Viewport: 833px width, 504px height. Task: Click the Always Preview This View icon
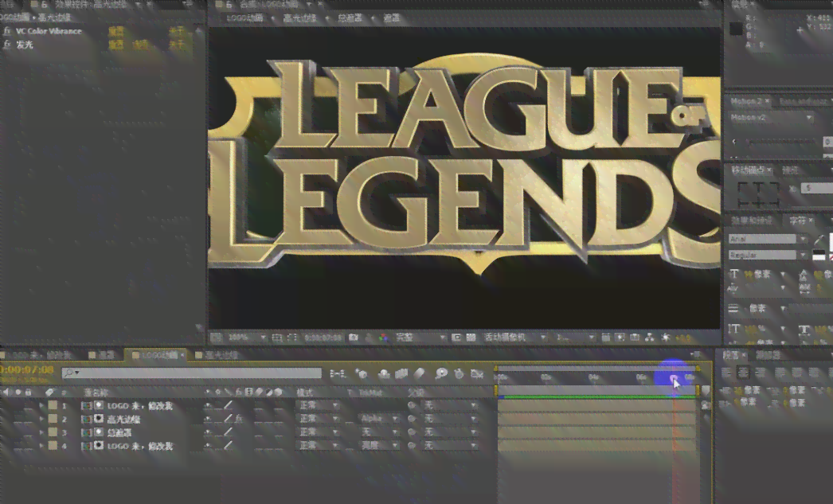(x=216, y=338)
